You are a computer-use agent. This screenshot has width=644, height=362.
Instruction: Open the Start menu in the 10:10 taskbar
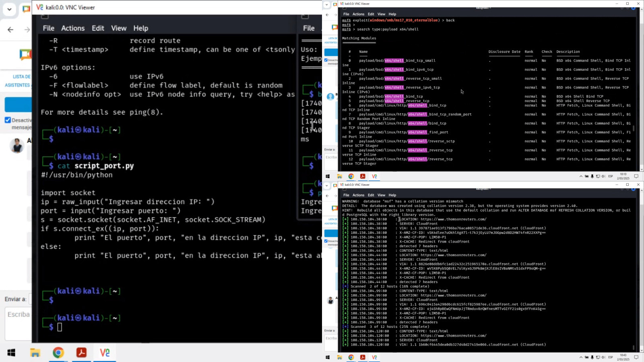pyautogui.click(x=328, y=176)
